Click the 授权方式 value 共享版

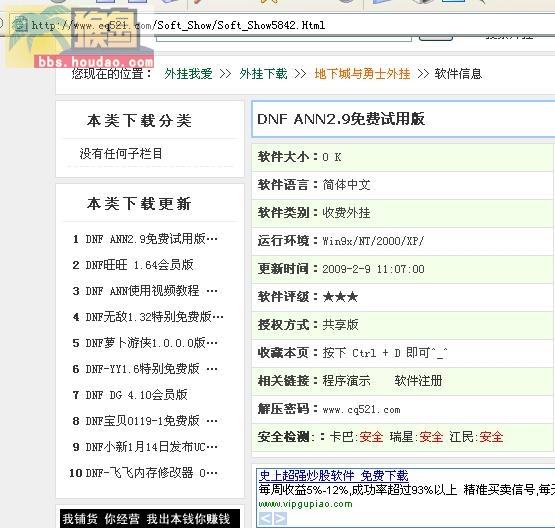tap(340, 325)
